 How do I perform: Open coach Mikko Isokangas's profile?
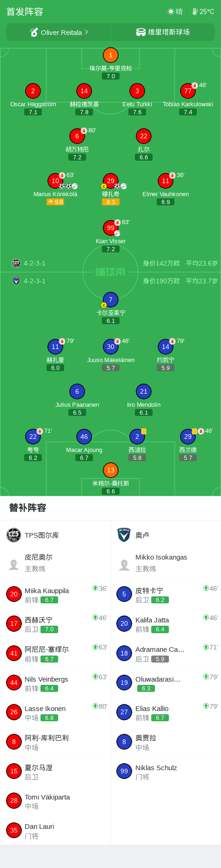(x=166, y=563)
